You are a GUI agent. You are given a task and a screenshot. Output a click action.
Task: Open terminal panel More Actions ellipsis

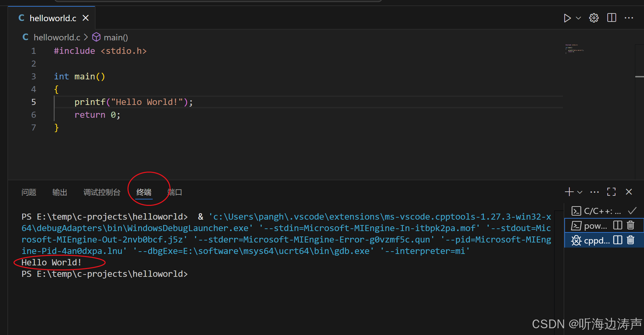pos(595,192)
